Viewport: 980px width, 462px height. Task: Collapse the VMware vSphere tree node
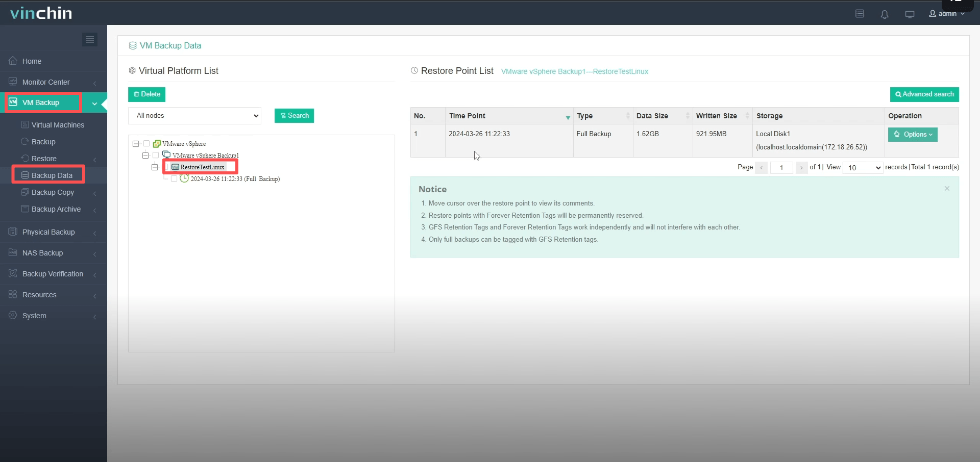pyautogui.click(x=135, y=143)
